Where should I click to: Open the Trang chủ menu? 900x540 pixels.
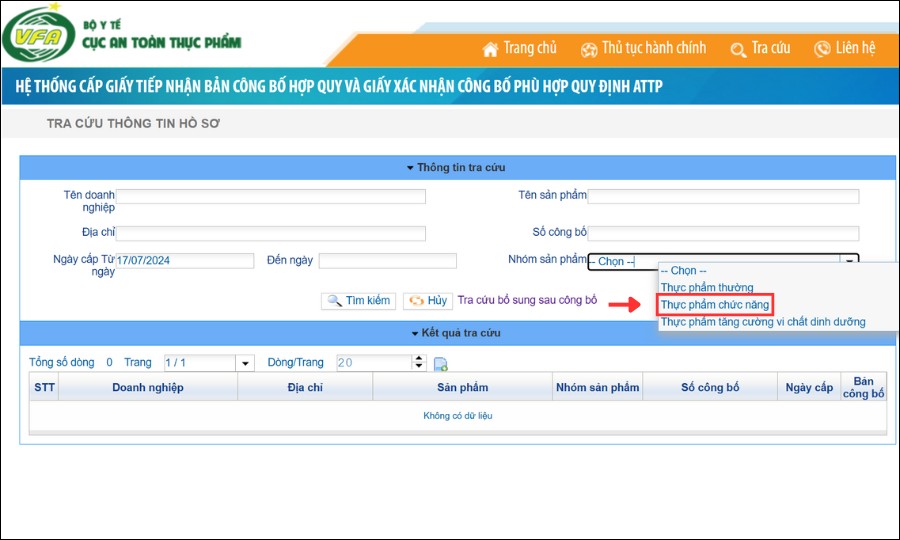point(530,48)
